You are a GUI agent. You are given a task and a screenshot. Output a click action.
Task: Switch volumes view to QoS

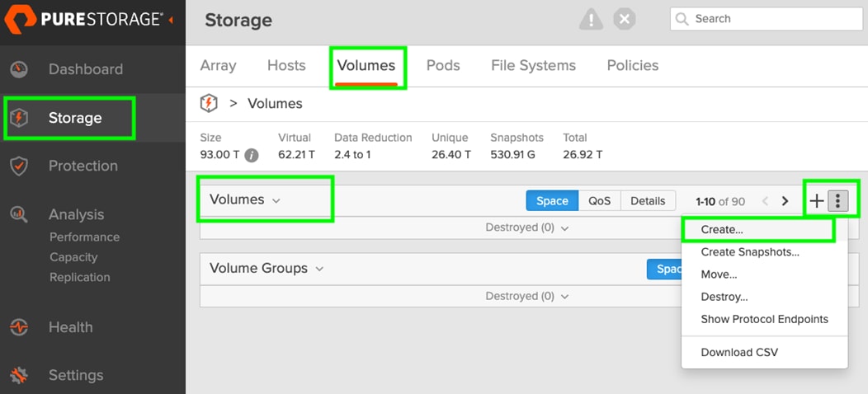coord(600,200)
